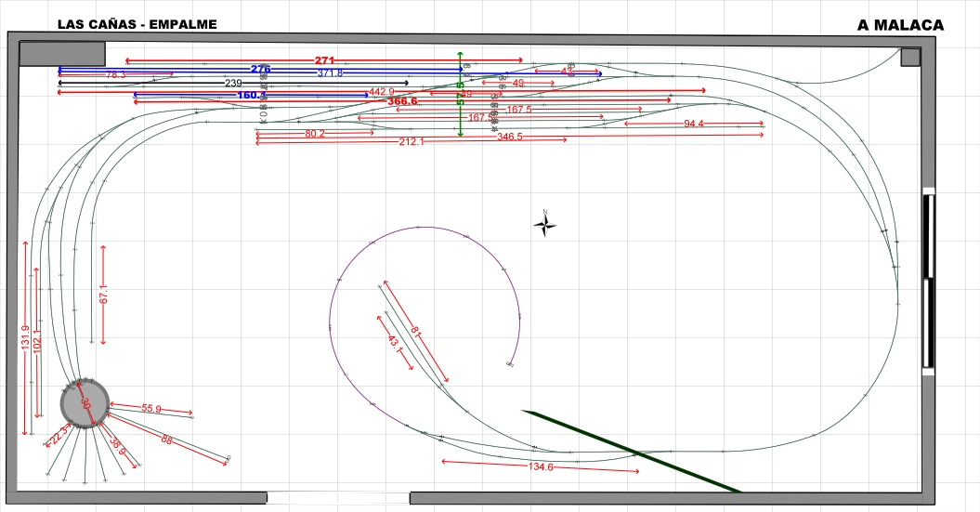Select the dark green diagonal line
This screenshot has width=980, height=512.
point(632,452)
